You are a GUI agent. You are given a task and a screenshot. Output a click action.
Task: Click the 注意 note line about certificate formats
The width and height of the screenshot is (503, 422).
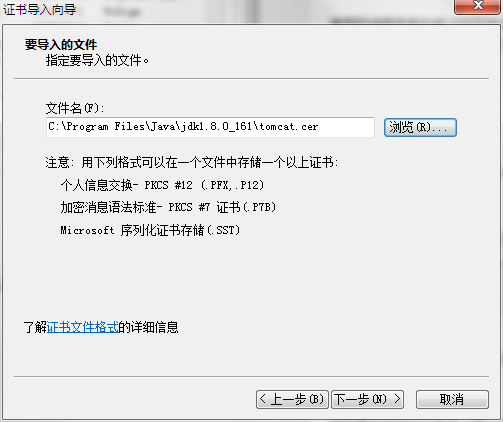pyautogui.click(x=192, y=163)
